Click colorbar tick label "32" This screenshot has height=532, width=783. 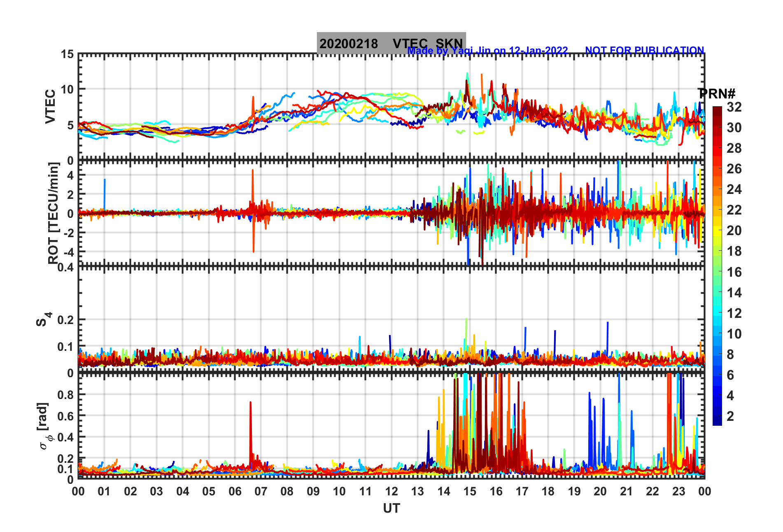pos(734,107)
